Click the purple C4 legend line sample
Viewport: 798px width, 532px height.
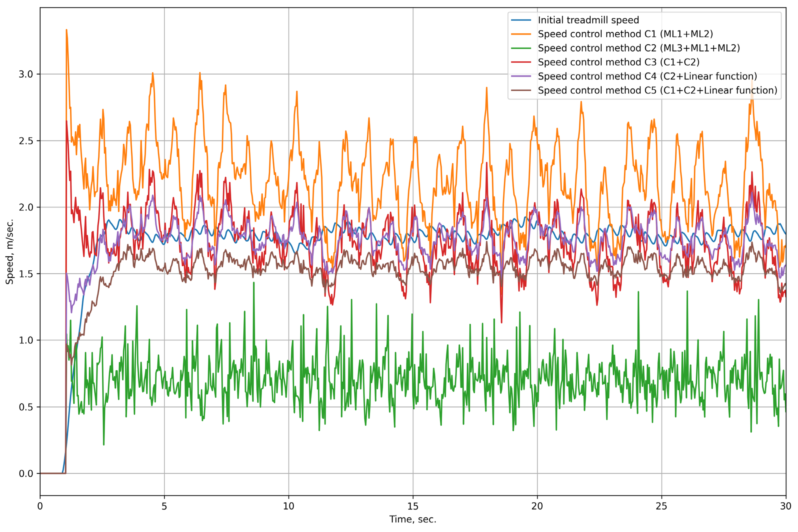pyautogui.click(x=521, y=76)
